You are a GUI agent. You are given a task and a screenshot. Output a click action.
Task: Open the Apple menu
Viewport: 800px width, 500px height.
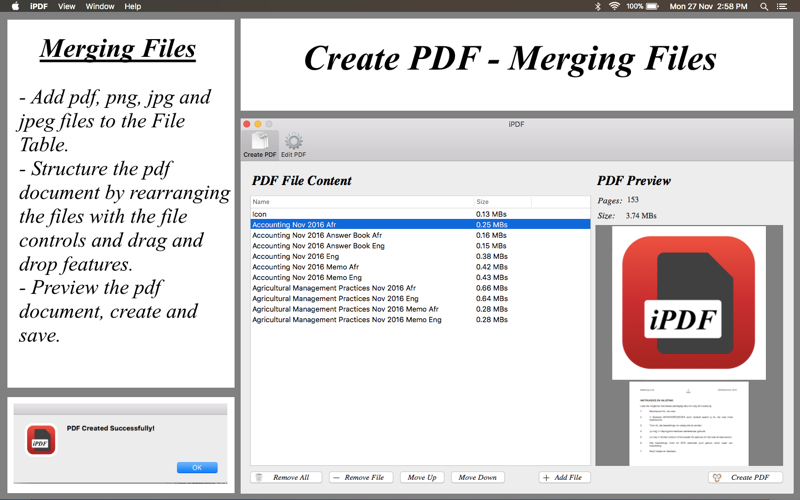click(15, 6)
